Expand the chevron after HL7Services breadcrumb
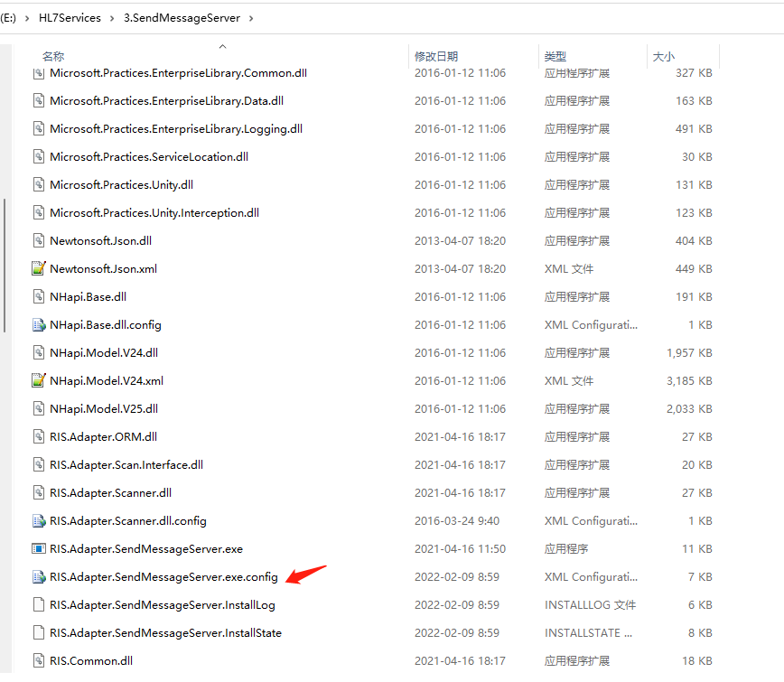The image size is (784, 682). click(112, 18)
